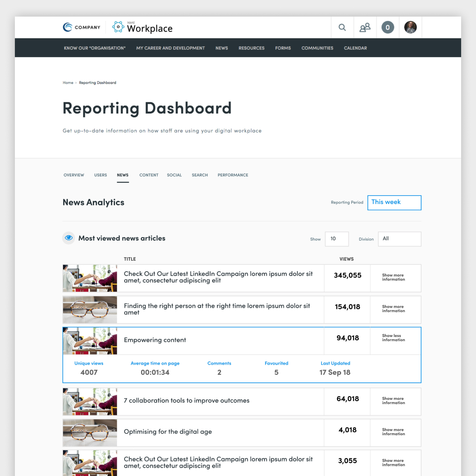The width and height of the screenshot is (476, 476).
Task: Click the Home breadcrumb link
Action: [x=68, y=83]
